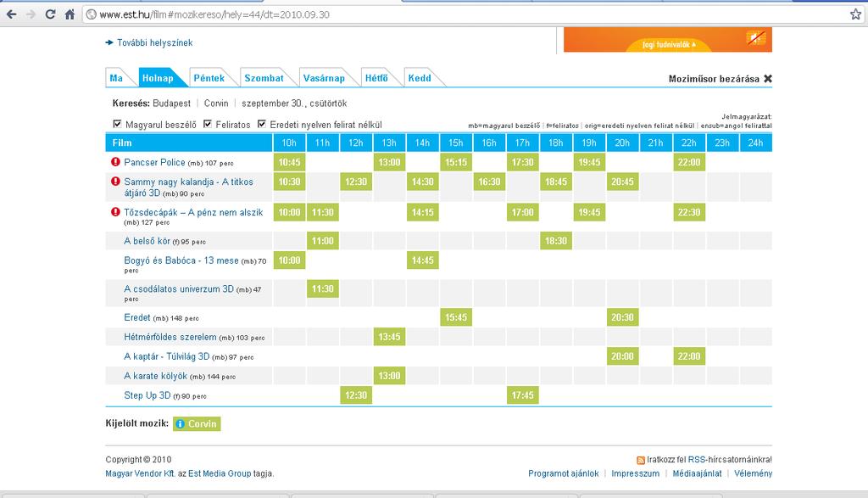Open the Péntek tab
The height and width of the screenshot is (498, 868).
(x=209, y=78)
